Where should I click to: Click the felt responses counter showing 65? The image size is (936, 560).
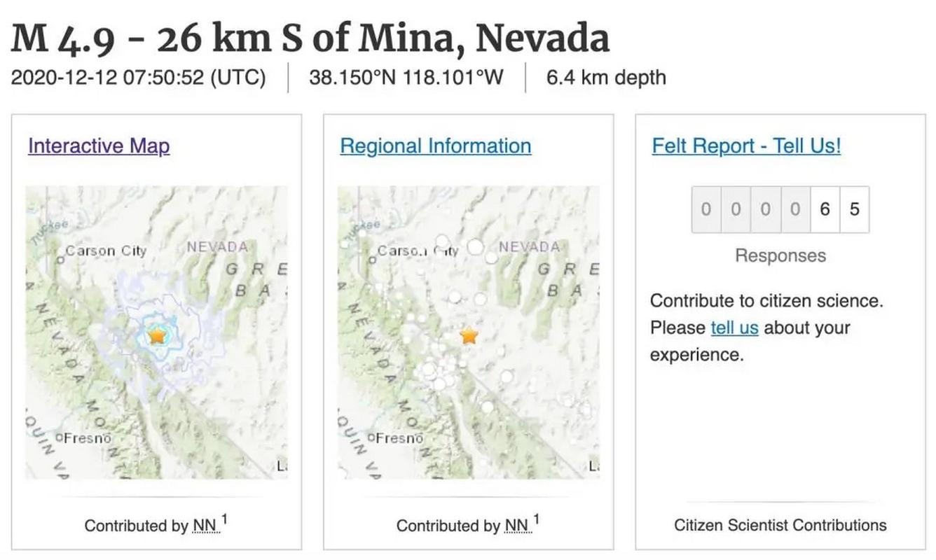point(780,209)
